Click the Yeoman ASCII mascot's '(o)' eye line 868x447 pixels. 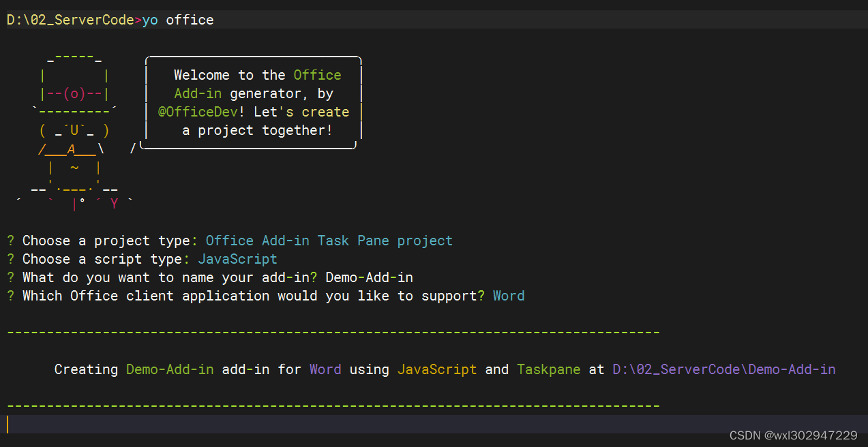pos(75,93)
